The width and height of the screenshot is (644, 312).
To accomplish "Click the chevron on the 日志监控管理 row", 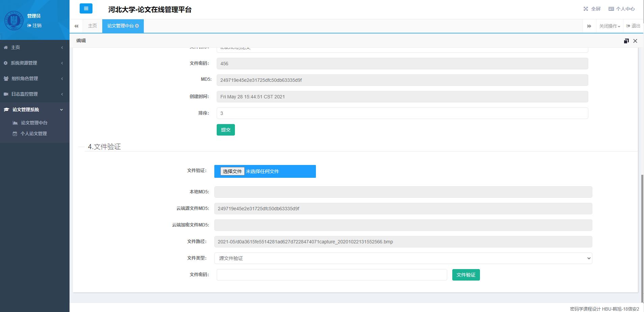I will (x=62, y=94).
